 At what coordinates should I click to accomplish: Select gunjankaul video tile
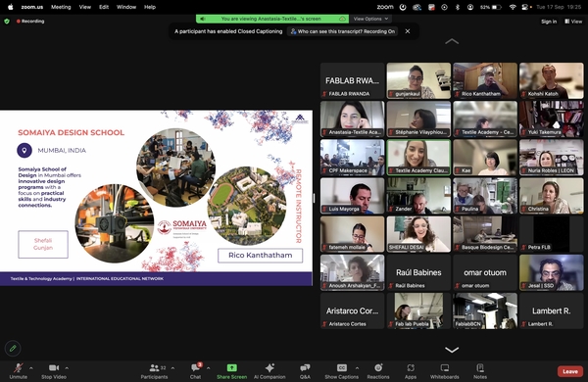[418, 80]
